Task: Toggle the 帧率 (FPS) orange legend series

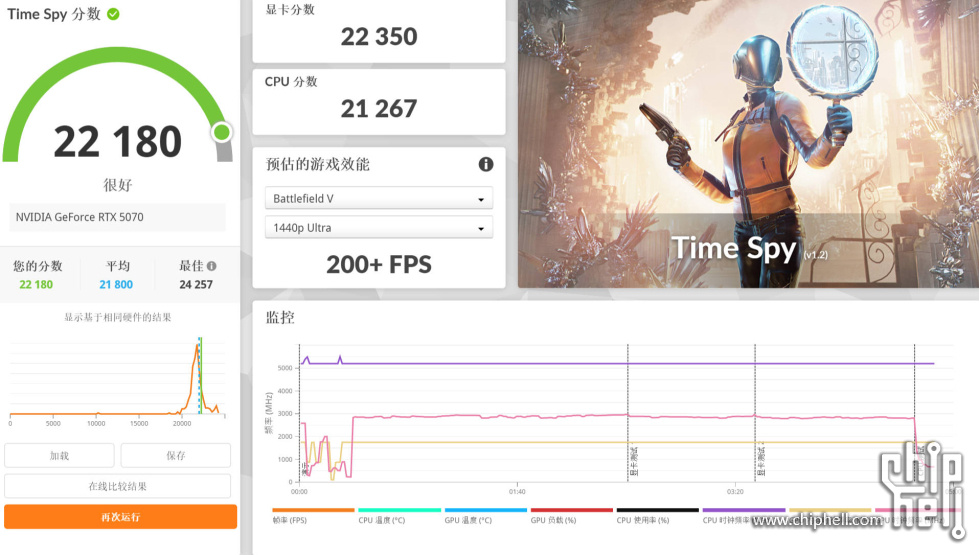Action: (312, 516)
